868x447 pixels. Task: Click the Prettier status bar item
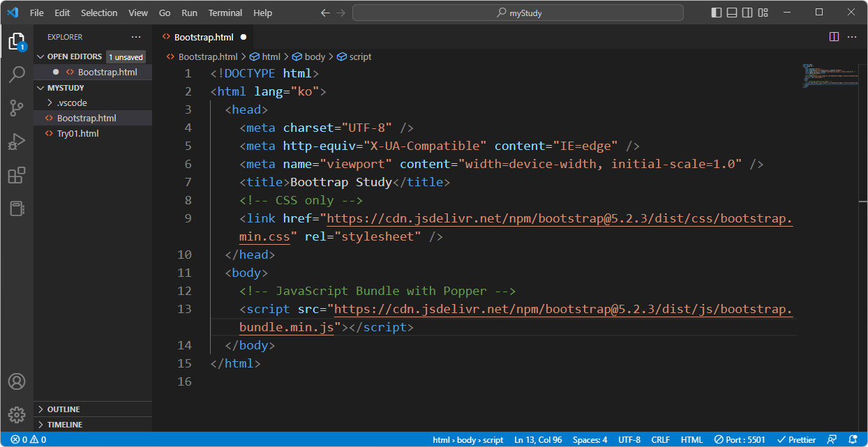796,440
